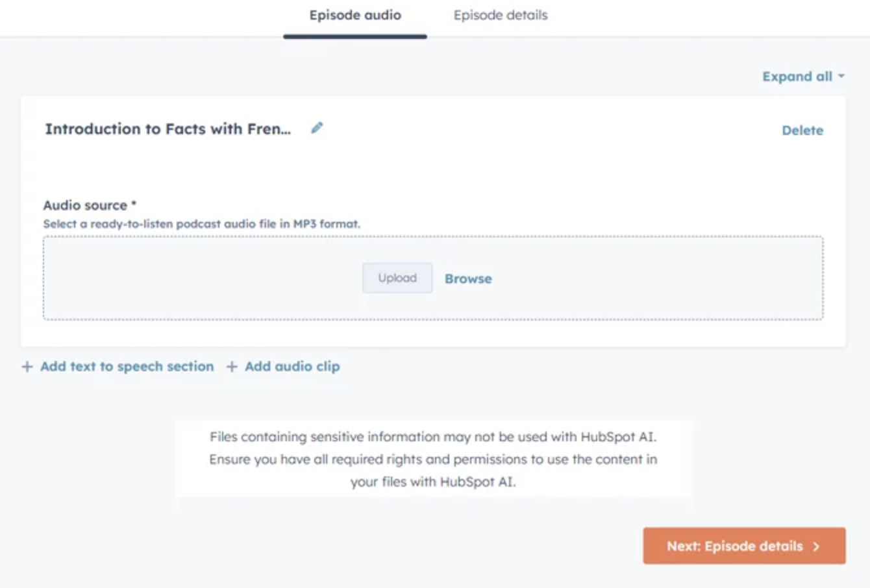870x588 pixels.
Task: Click the Upload button
Action: 397,278
